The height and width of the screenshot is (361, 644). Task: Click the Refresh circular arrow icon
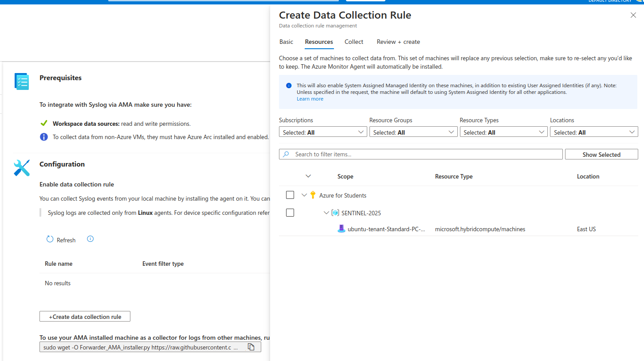50,240
